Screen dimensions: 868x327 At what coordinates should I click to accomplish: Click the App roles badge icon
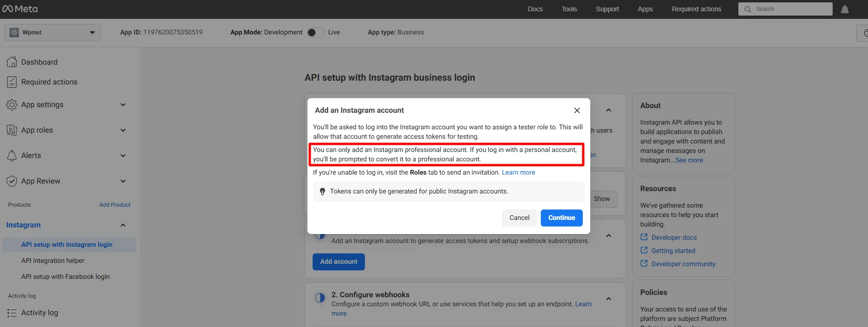pos(12,130)
